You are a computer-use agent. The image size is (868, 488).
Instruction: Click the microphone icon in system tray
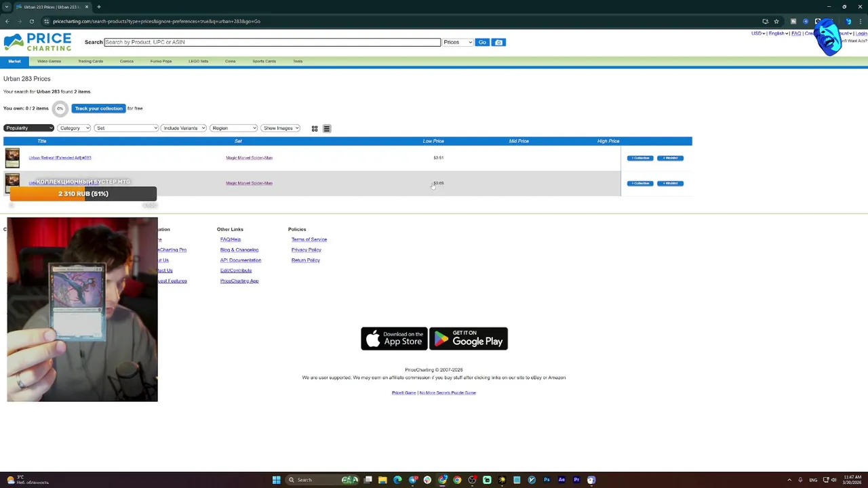tap(800, 480)
